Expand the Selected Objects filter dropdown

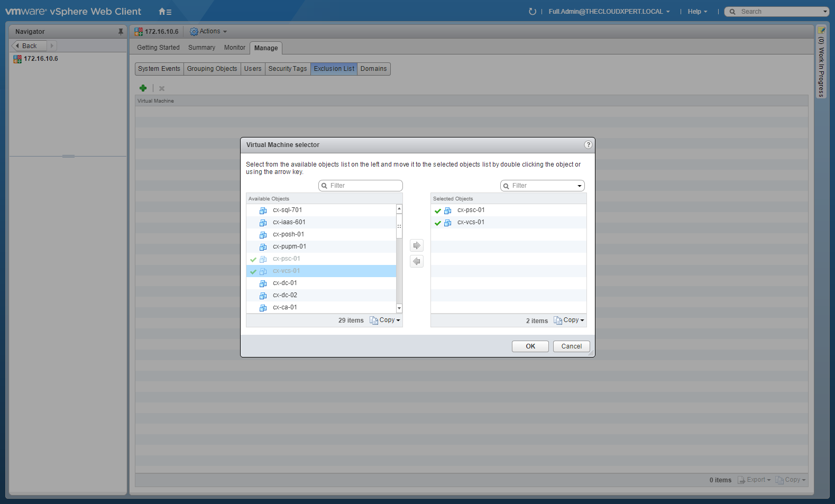pos(580,186)
